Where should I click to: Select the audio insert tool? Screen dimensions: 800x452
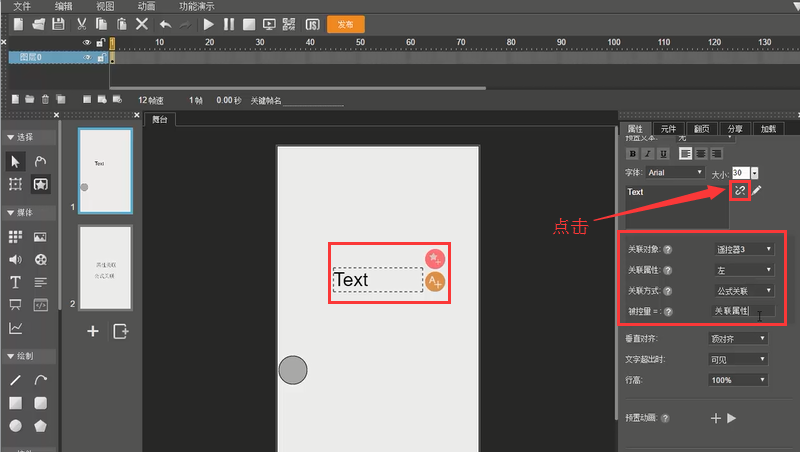click(15, 259)
